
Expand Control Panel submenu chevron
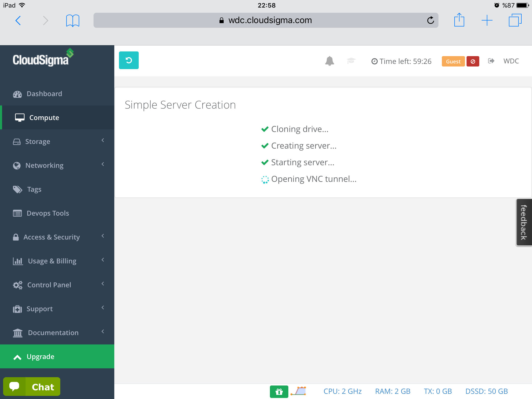click(x=103, y=284)
